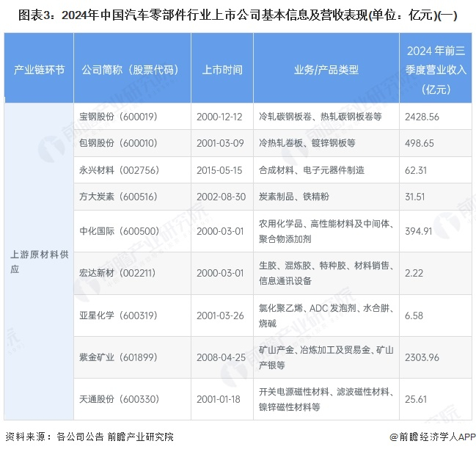Click listing date 2001-01-18
This screenshot has width=476, height=452.
pyautogui.click(x=219, y=399)
